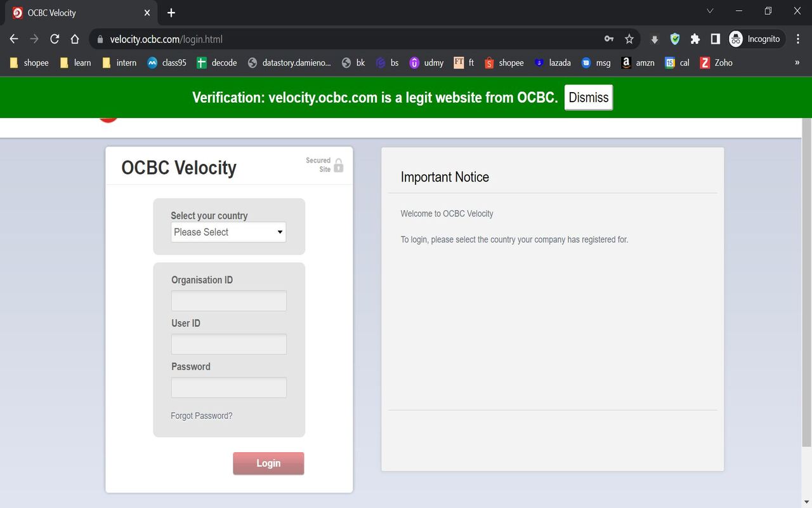Open the Extensions puzzle icon
This screenshot has height=508, width=812.
pyautogui.click(x=695, y=39)
